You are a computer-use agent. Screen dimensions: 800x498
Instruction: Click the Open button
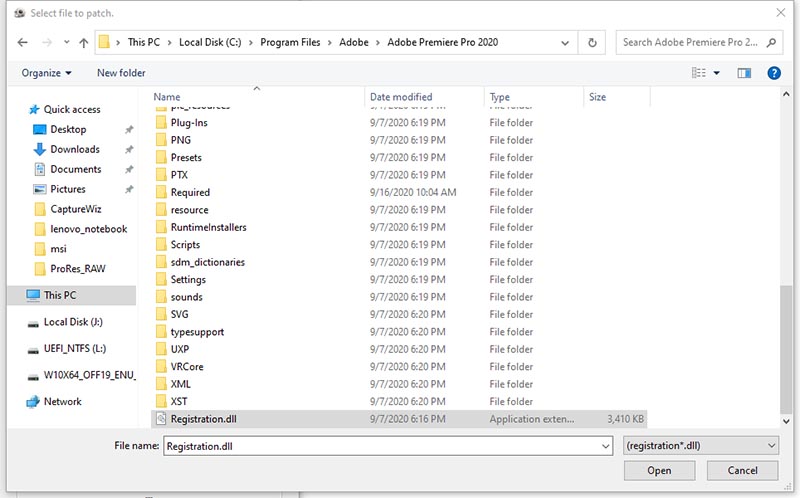[659, 470]
